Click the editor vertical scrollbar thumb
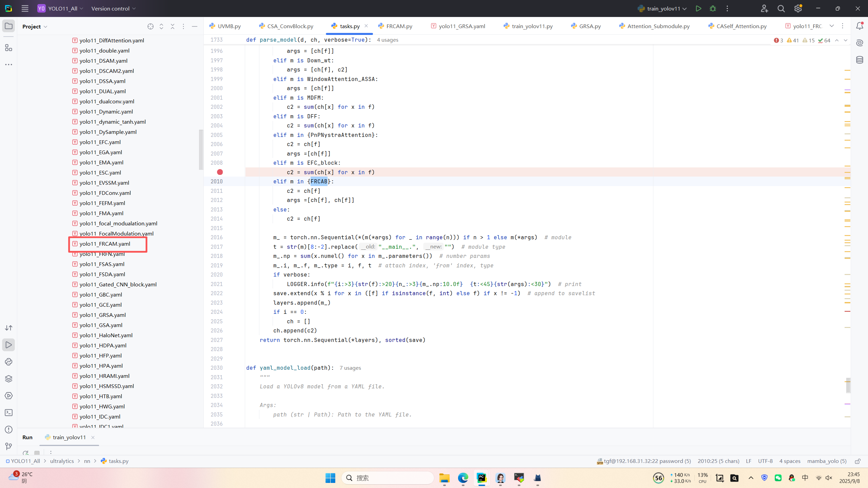This screenshot has width=868, height=488. [848, 385]
